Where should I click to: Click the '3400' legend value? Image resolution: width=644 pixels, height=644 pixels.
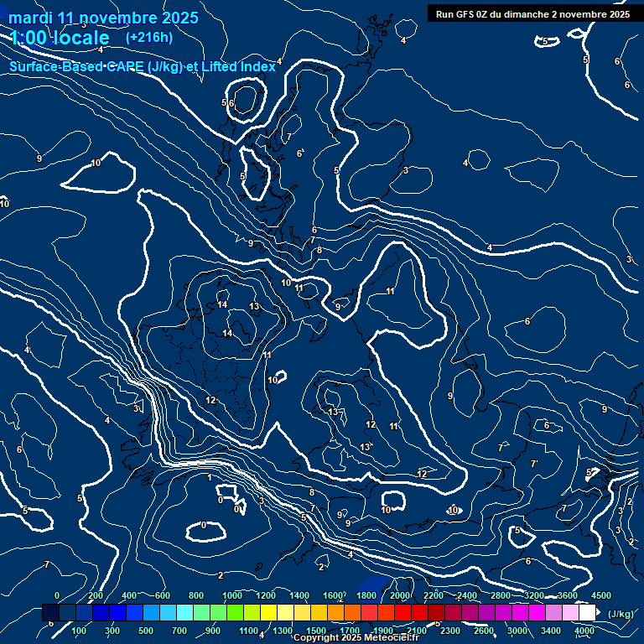551,631
